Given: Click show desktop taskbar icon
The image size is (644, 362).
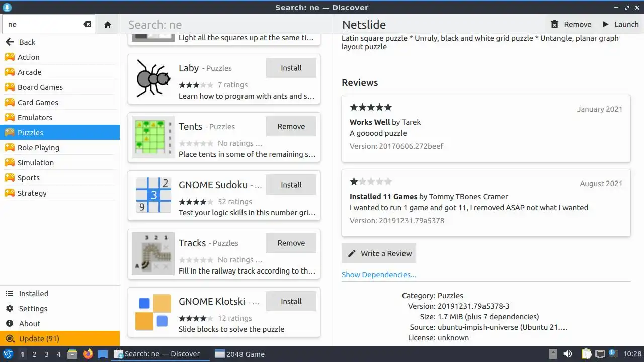Looking at the screenshot, I should click(x=103, y=354).
